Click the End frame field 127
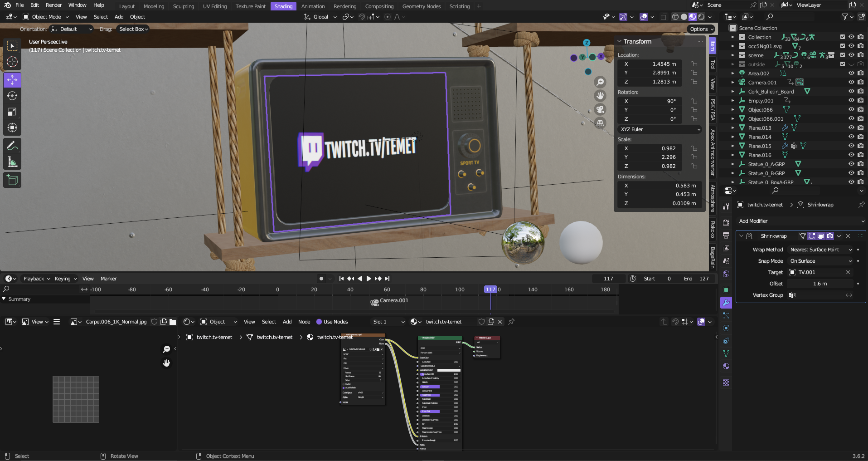868x461 pixels. pos(697,279)
